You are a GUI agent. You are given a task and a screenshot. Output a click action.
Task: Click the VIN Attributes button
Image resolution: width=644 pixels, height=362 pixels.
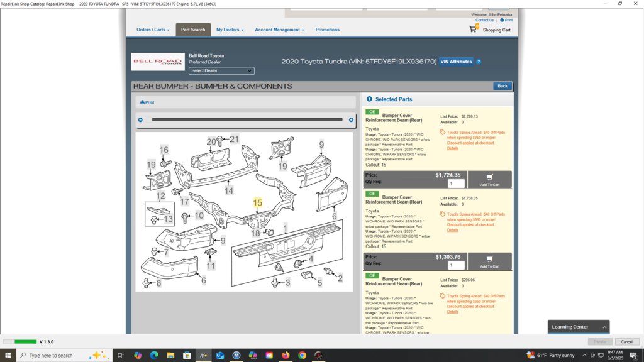(x=456, y=62)
